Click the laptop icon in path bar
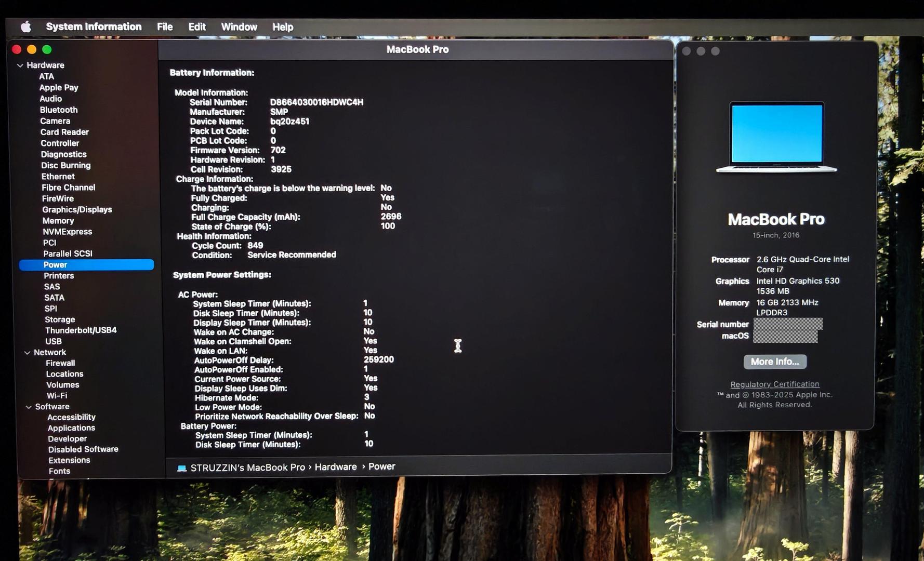The image size is (924, 561). tap(182, 468)
